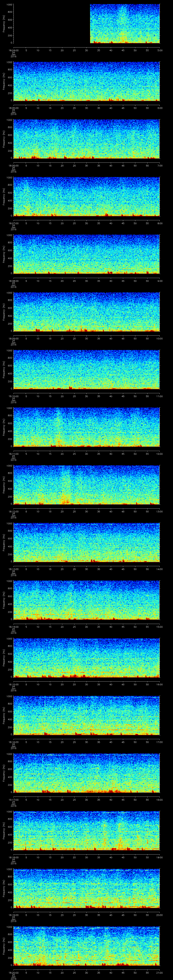The height and width of the screenshot is (980, 173).
Task: Select the '7:00' end time label
Action: 160,165
